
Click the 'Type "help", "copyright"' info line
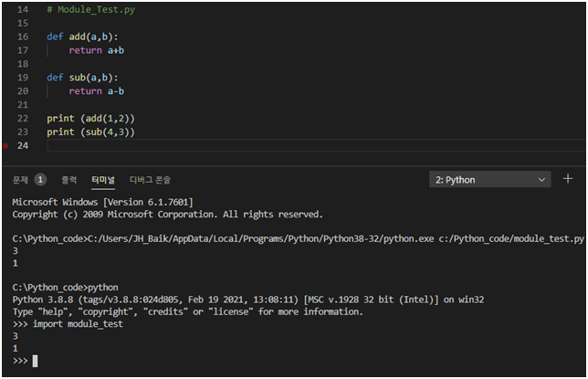(187, 311)
